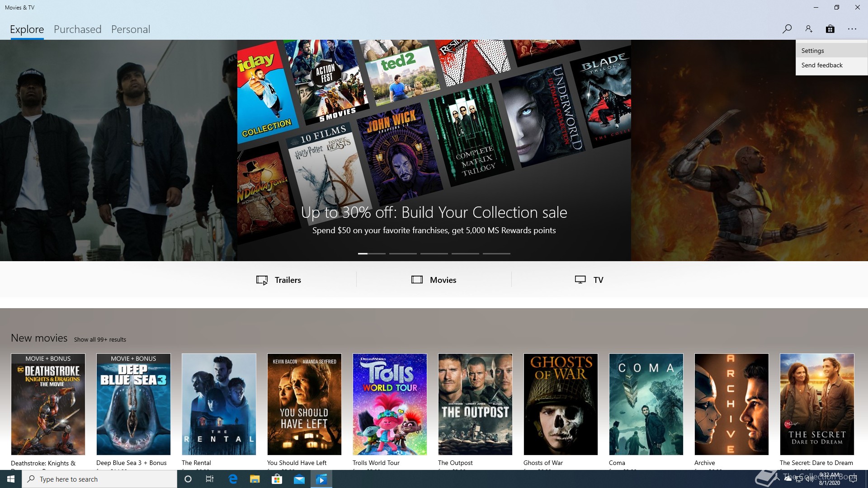Open Cortana from the taskbar
This screenshot has width=868, height=488.
188,479
